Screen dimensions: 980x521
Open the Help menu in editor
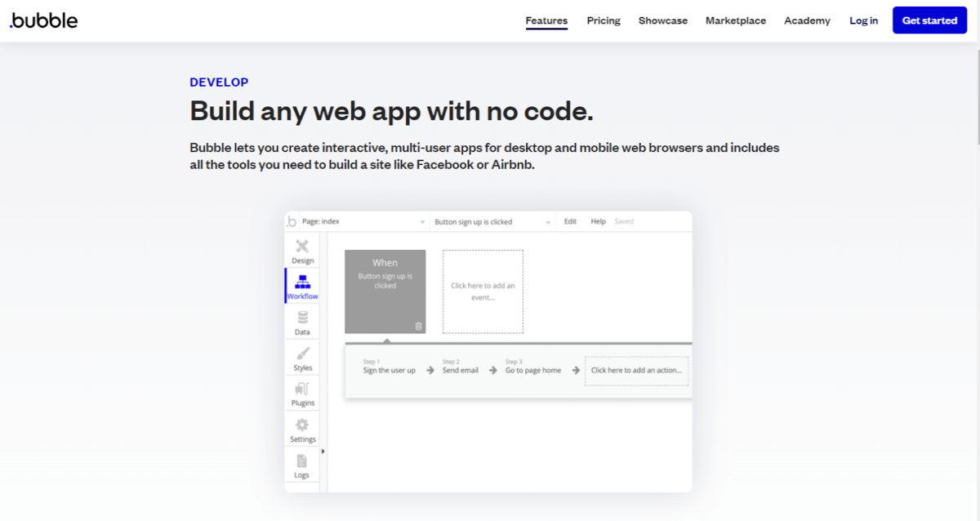point(599,221)
